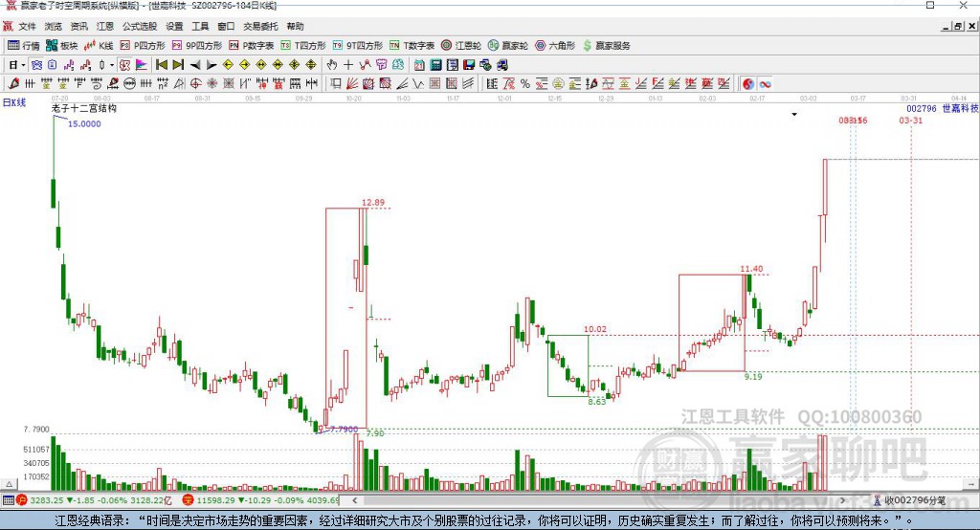The width and height of the screenshot is (980, 530).
Task: Jump to last bar icon
Action: click(x=178, y=65)
